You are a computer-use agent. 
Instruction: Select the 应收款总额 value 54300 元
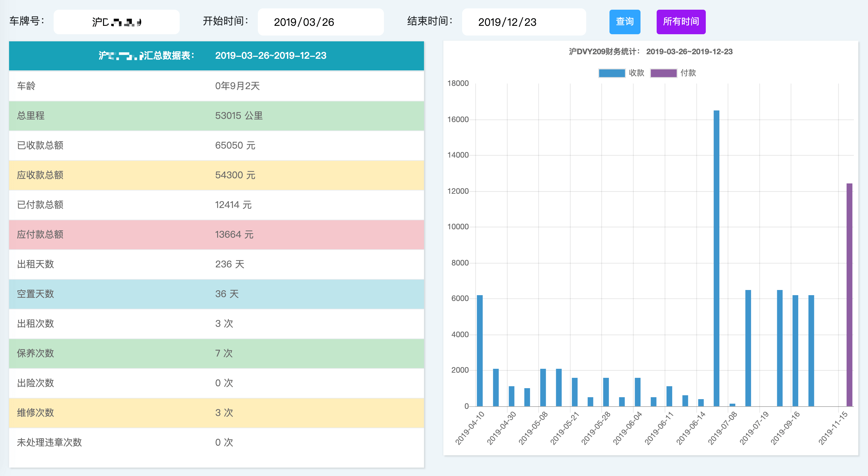[235, 175]
